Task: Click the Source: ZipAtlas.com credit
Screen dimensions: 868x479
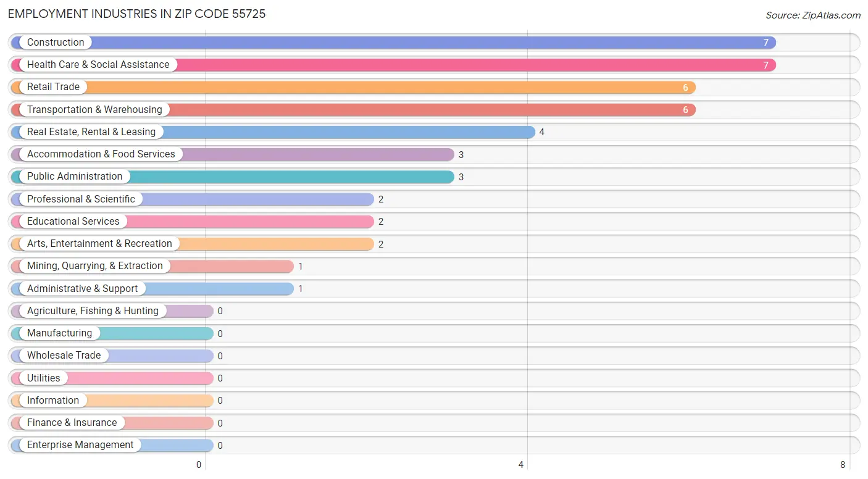Action: click(813, 15)
